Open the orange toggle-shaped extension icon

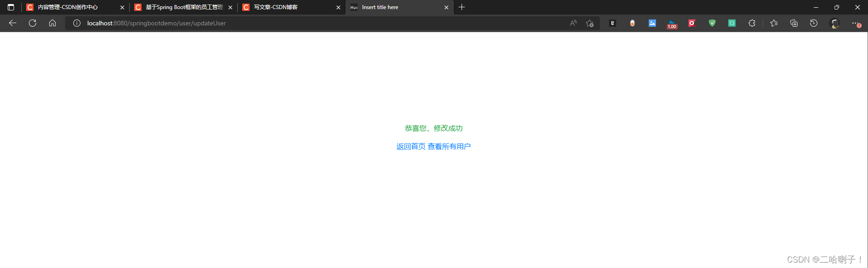(632, 23)
